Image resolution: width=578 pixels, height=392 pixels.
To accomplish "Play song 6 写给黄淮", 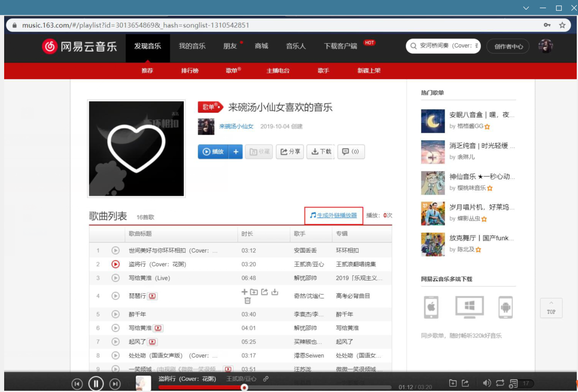I will click(x=115, y=328).
